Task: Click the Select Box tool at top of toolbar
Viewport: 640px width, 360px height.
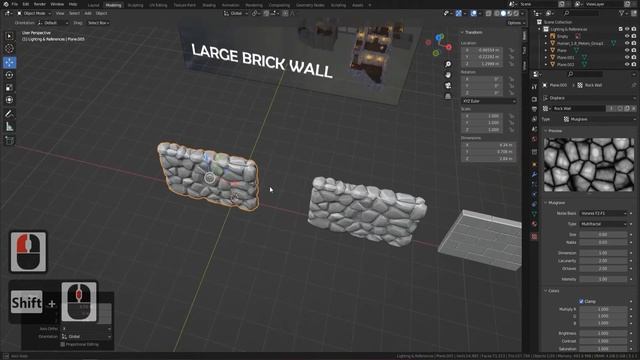Action: (x=9, y=36)
